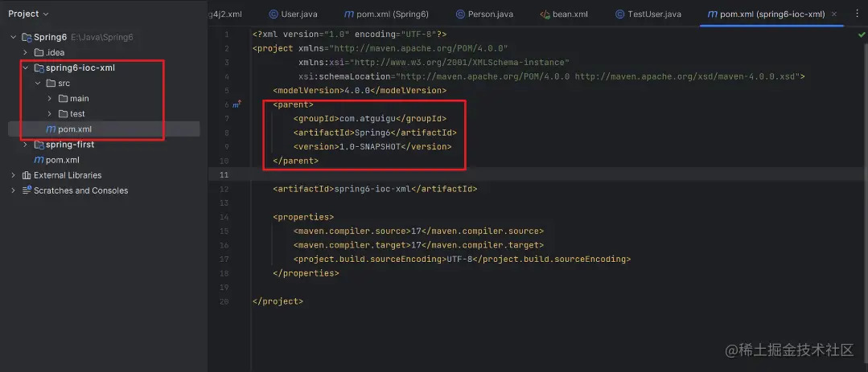
Task: Click the XML icon on bean.xml tab
Action: (x=545, y=14)
